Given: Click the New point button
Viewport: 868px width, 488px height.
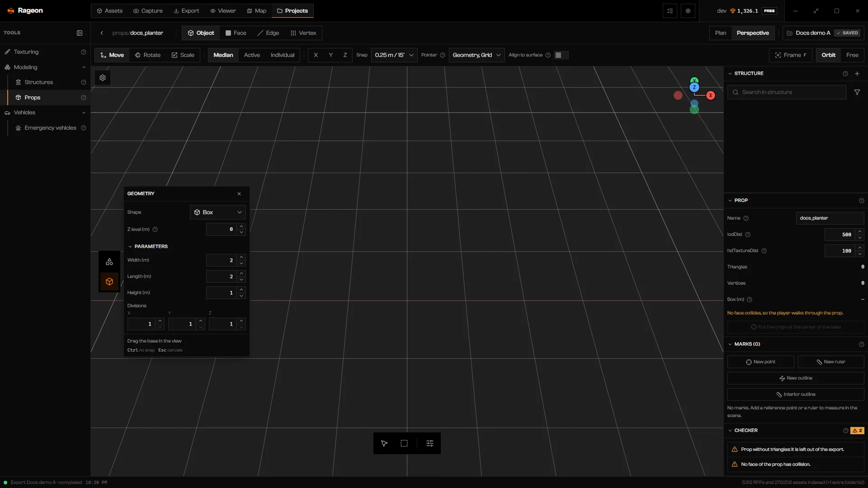Looking at the screenshot, I should tap(760, 362).
